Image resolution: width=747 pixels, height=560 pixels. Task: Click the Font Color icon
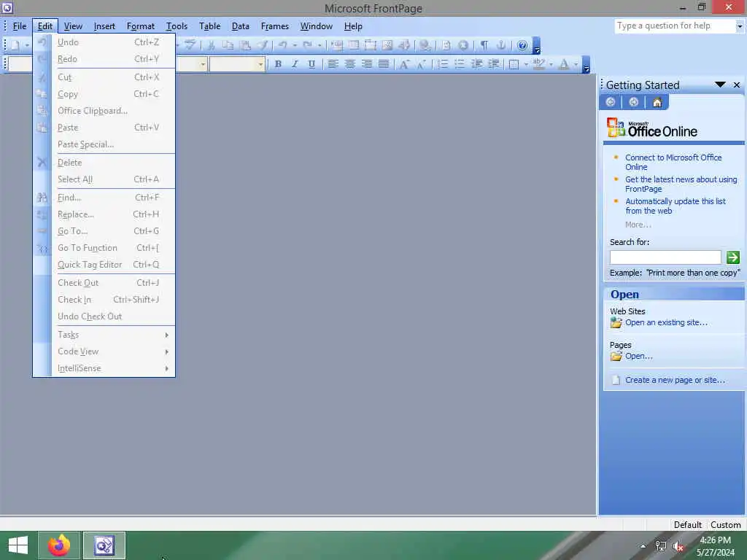pyautogui.click(x=564, y=64)
